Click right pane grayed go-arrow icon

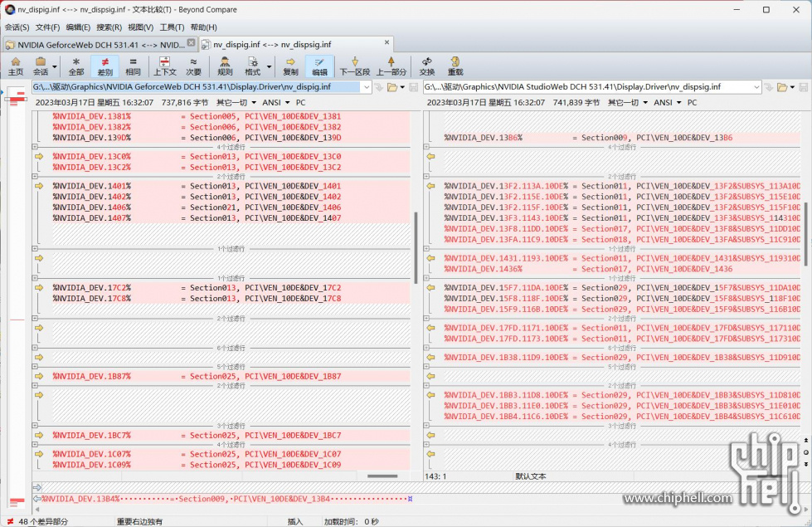pos(769,87)
